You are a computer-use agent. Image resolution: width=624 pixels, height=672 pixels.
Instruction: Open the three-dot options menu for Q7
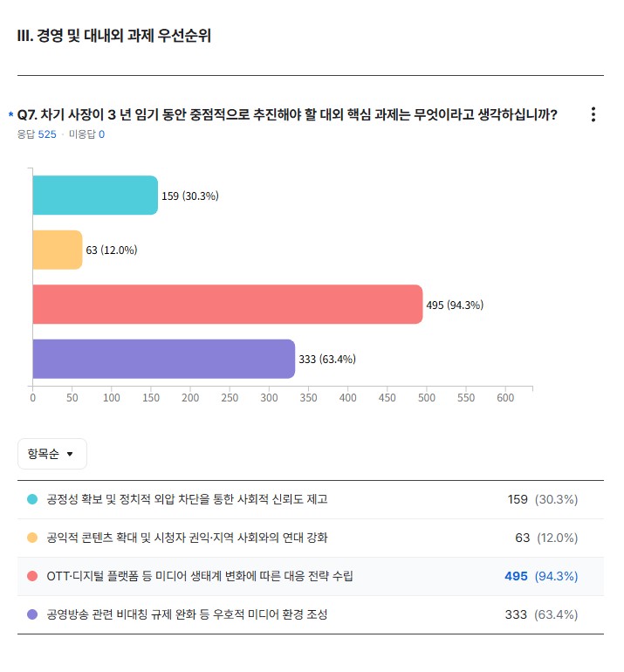pyautogui.click(x=593, y=114)
